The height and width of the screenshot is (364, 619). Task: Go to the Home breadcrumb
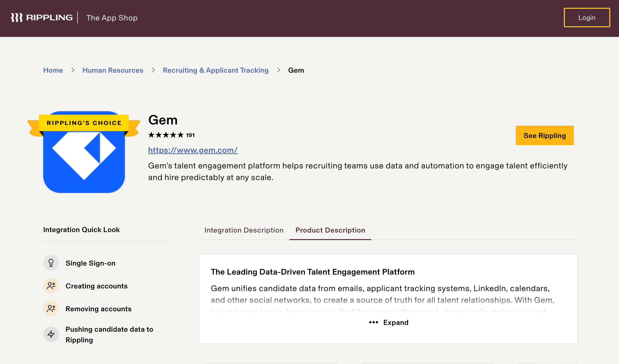(53, 70)
